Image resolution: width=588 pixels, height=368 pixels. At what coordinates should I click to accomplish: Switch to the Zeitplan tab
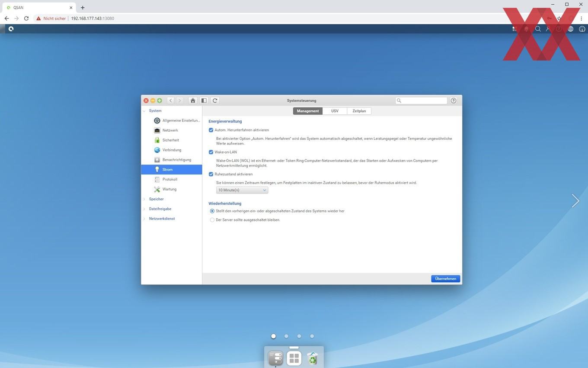(x=359, y=111)
